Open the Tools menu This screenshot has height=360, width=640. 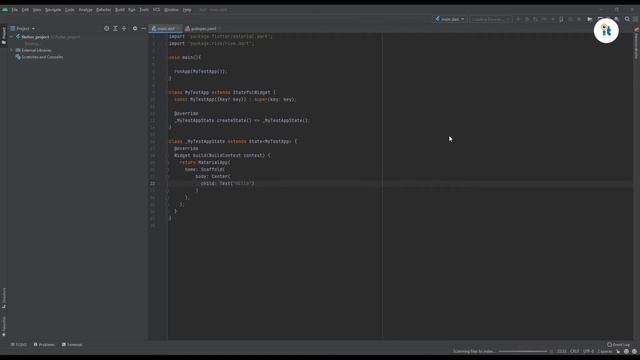tap(144, 9)
